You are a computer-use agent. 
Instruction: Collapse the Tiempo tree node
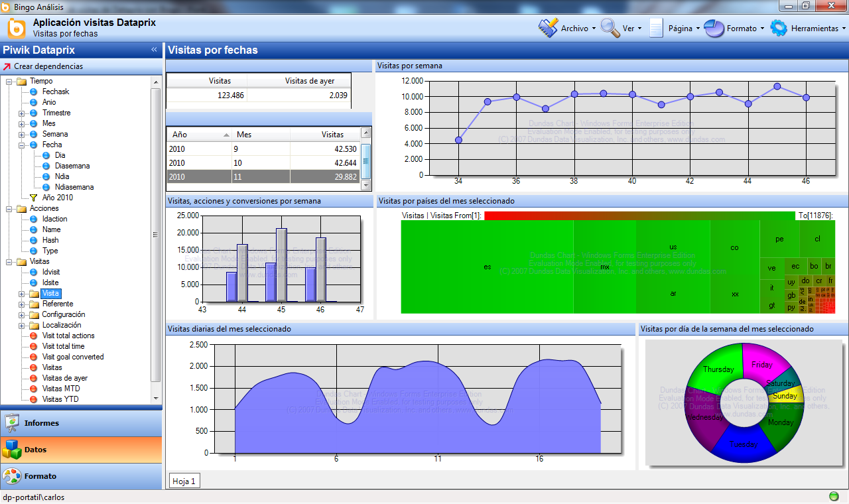point(9,82)
